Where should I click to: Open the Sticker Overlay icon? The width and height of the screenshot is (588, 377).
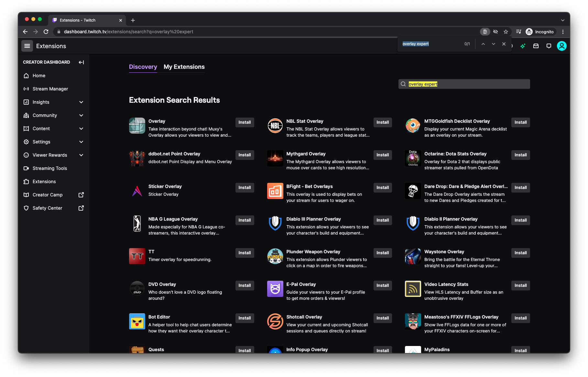tap(137, 191)
